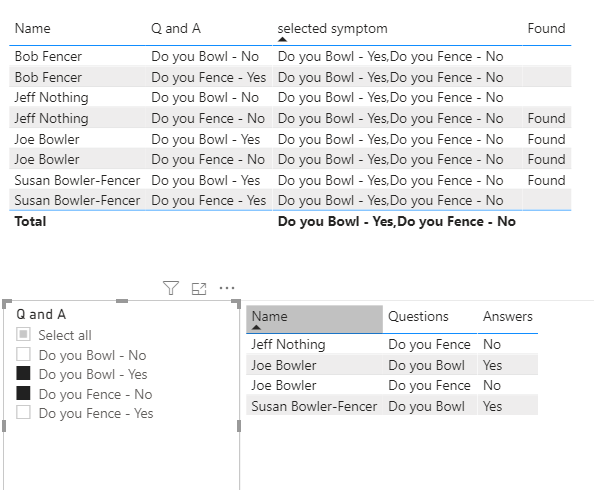Select Susan Bowler-Fencer in lower table
Screen dimensions: 594x490
pyautogui.click(x=314, y=406)
